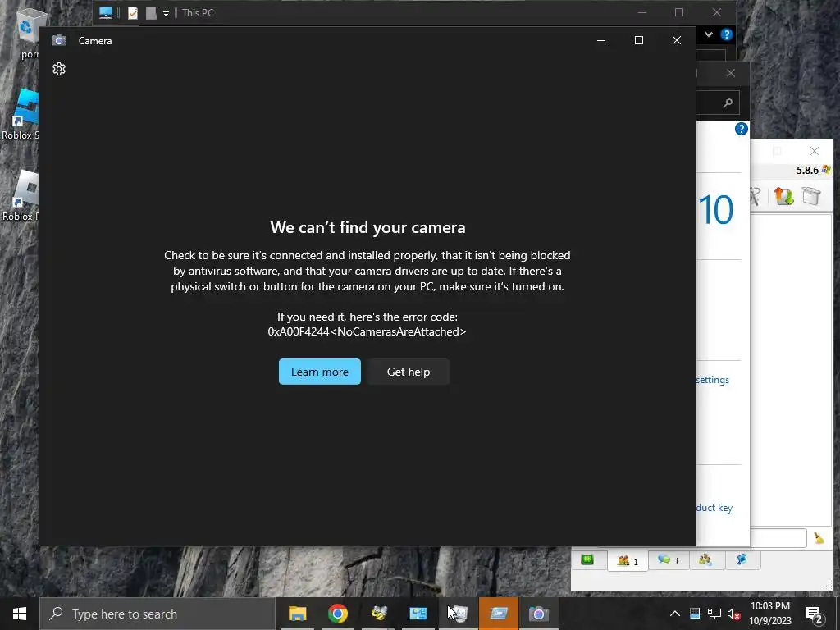Select the Roblox Studio desktop shortcut
The image size is (840, 630).
pos(21,115)
